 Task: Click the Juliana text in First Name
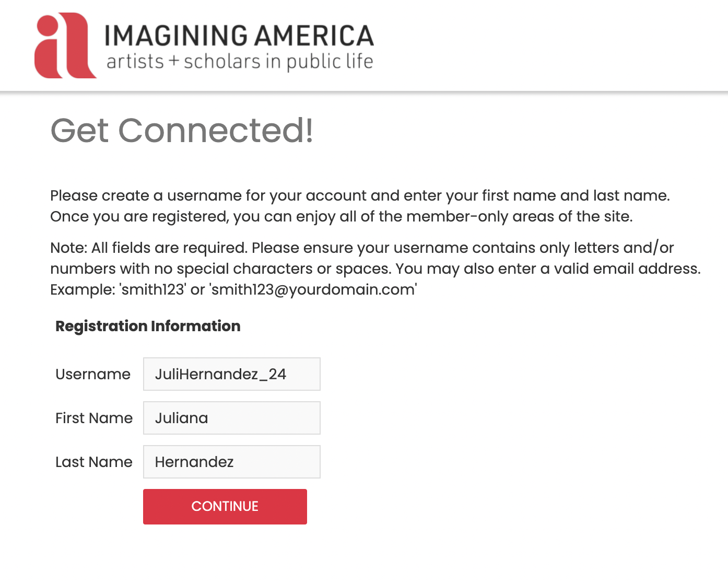pos(181,418)
